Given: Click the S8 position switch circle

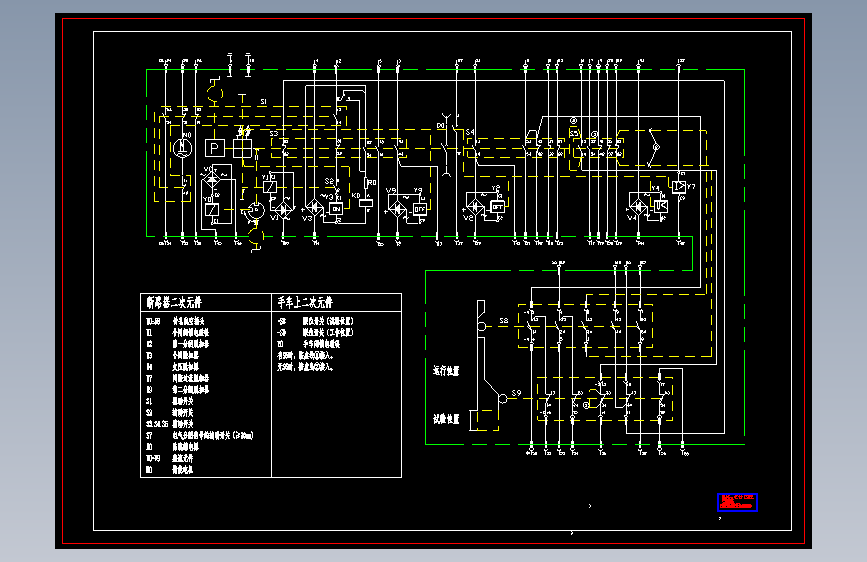Looking at the screenshot, I should point(482,326).
